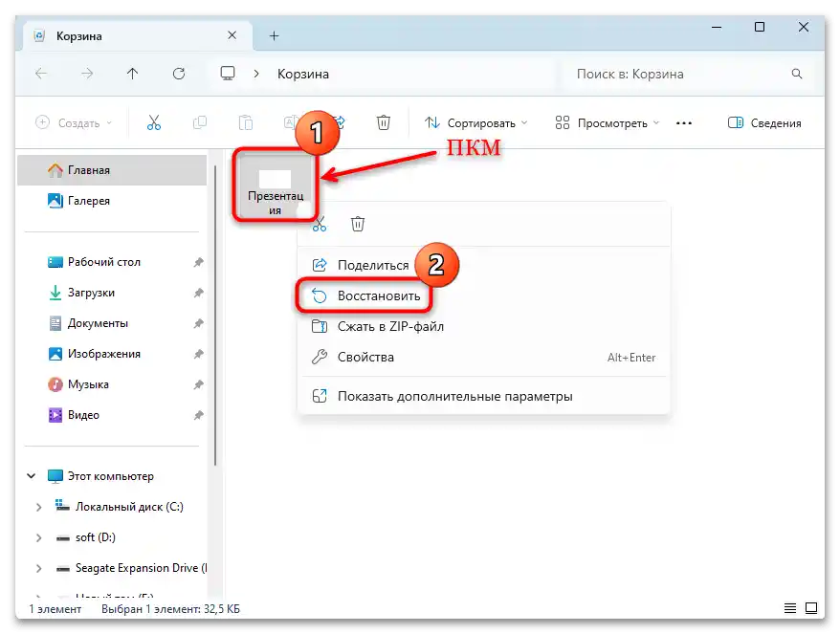
Task: Choose Восстановить from the context menu
Action: 379,295
